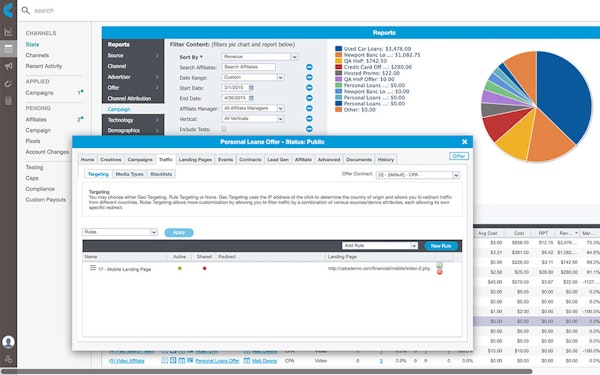Switch to the Landing Pages tab
This screenshot has height=375, width=600.
195,160
